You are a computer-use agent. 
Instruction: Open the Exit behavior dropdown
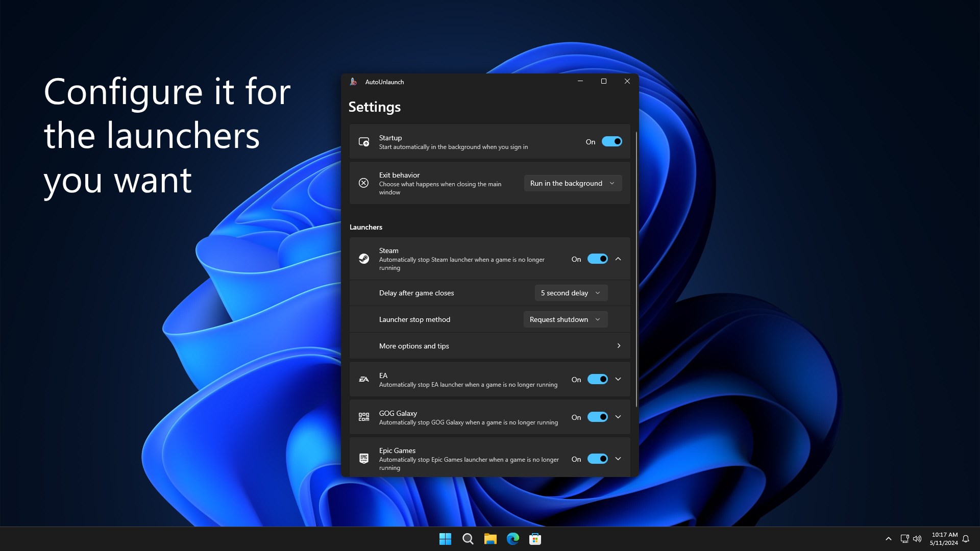click(x=573, y=183)
